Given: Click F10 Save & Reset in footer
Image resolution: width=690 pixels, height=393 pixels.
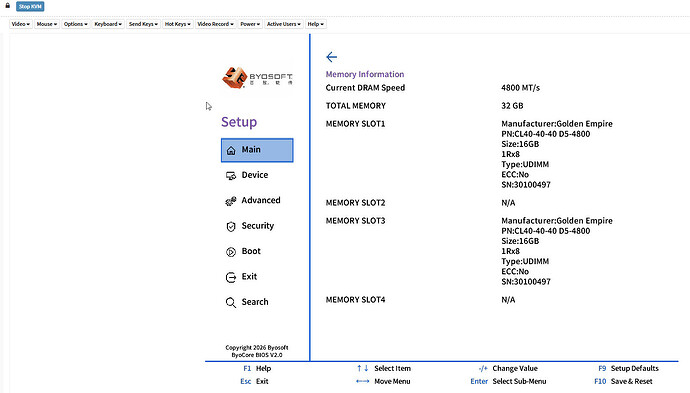Looking at the screenshot, I should point(624,381).
